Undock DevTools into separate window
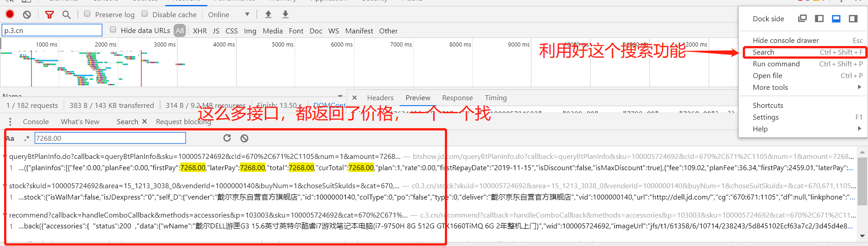 click(x=802, y=19)
